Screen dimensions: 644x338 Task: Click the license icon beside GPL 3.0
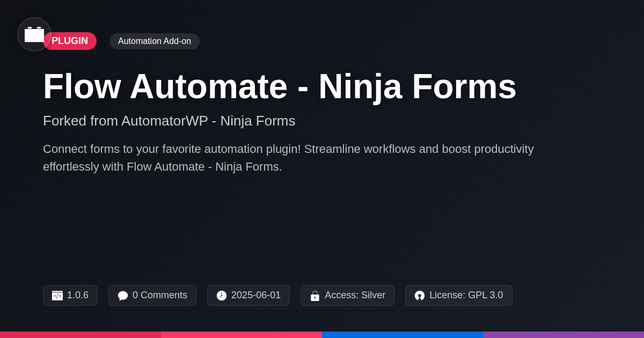pyautogui.click(x=420, y=296)
